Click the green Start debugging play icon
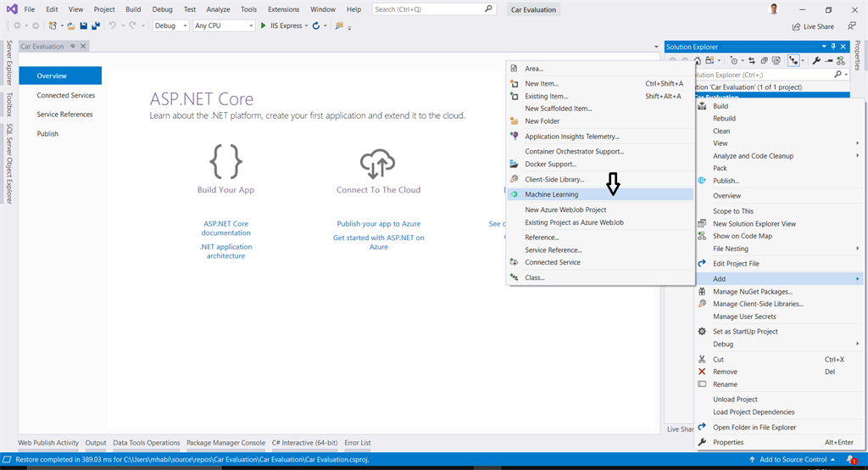Image resolution: width=868 pixels, height=470 pixels. click(264, 25)
